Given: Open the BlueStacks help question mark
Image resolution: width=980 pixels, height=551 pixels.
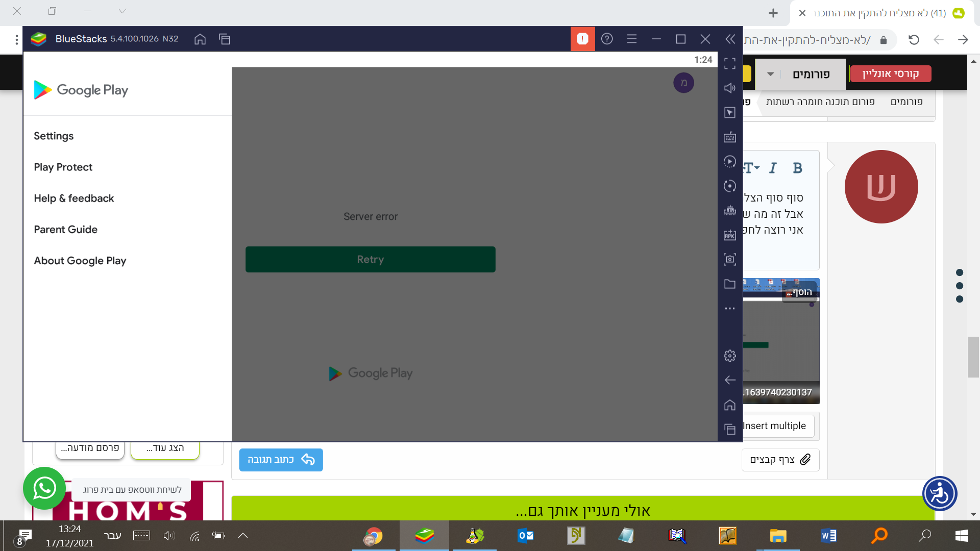Looking at the screenshot, I should click(x=607, y=39).
